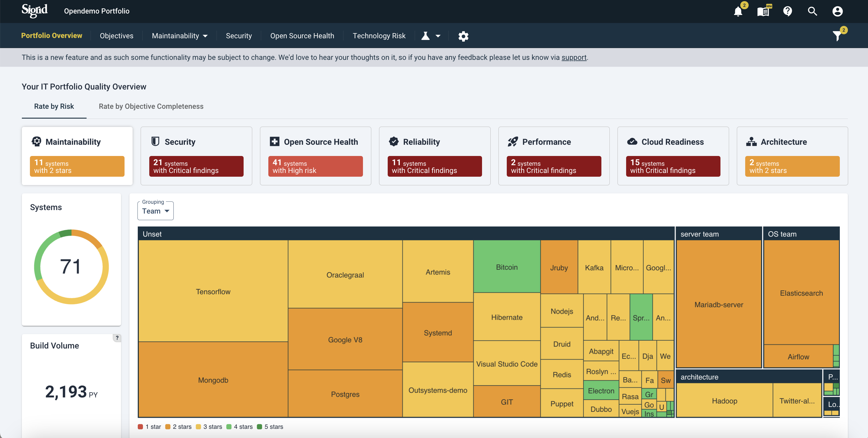Select the Oraclegraal treemap tile

(345, 275)
